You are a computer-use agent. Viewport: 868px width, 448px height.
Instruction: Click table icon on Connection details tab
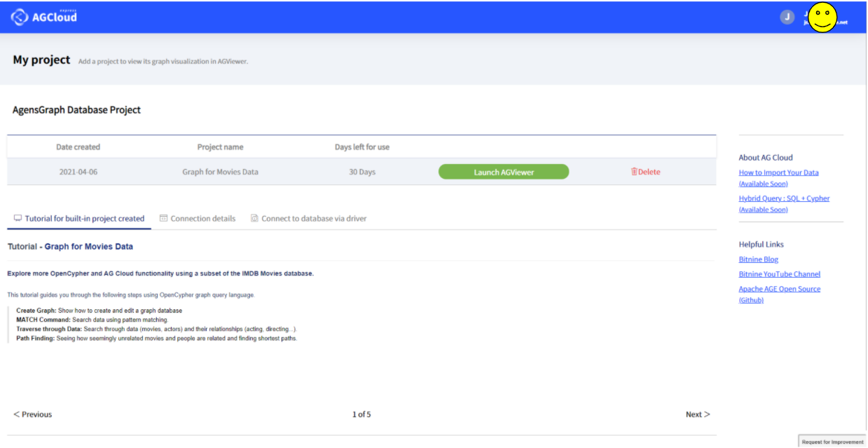coord(163,219)
